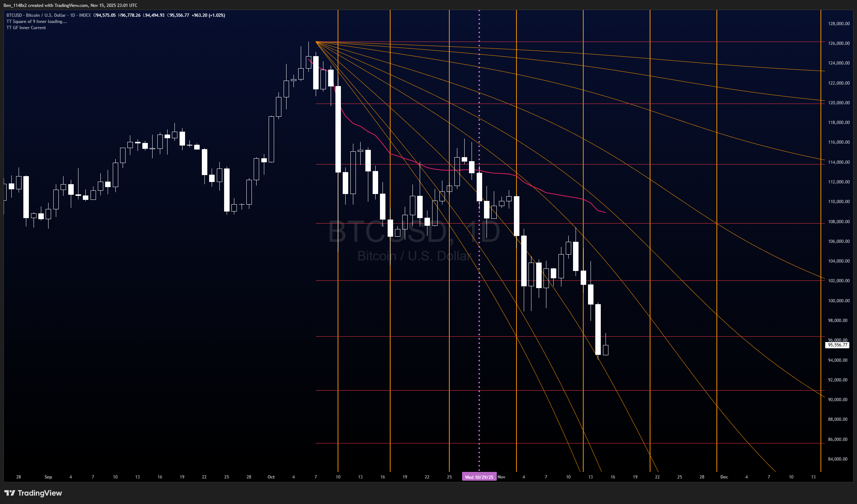This screenshot has height=504, width=857.
Task: Click the TradingView logo icon
Action: pos(10,493)
